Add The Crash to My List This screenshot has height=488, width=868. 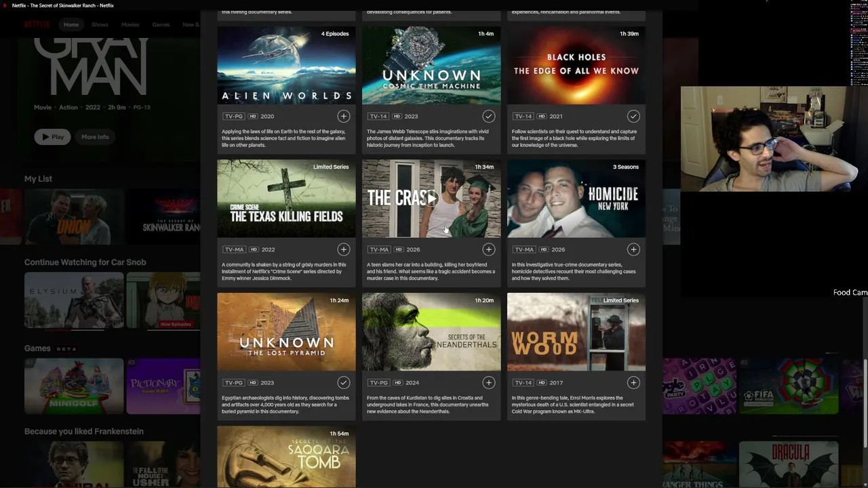tap(488, 249)
